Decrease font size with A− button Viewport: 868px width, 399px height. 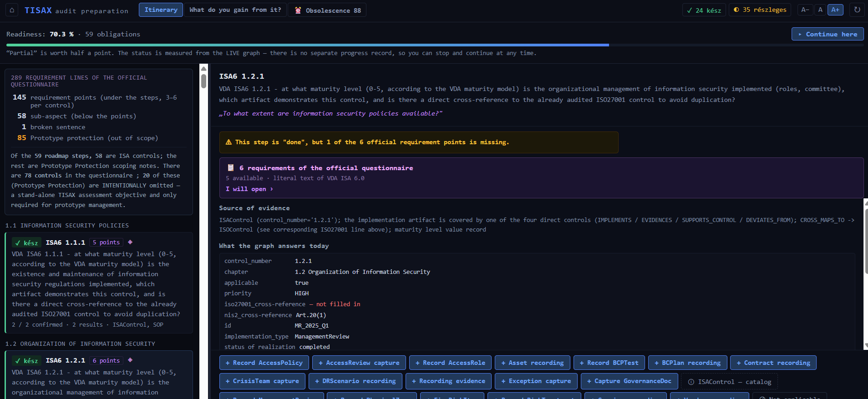pos(805,10)
